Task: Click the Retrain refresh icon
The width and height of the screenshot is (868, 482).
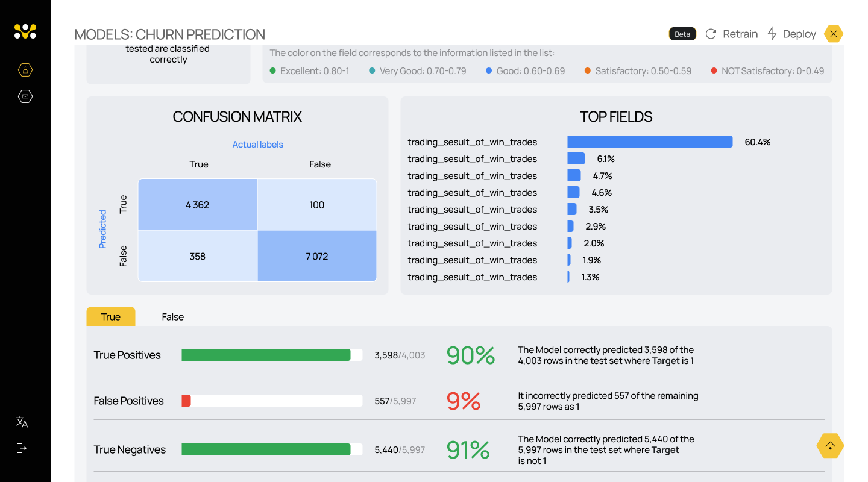Action: click(x=711, y=34)
